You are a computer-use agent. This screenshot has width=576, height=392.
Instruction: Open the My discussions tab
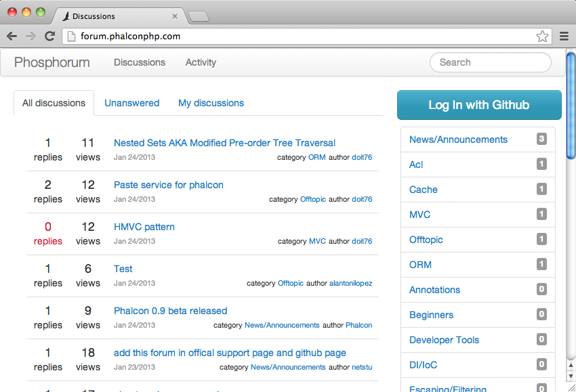pos(211,103)
